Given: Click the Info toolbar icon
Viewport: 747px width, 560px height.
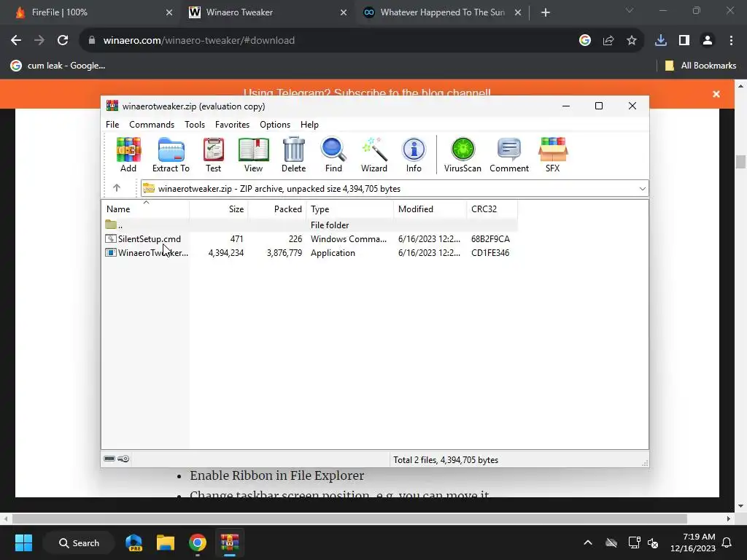Looking at the screenshot, I should click(414, 155).
